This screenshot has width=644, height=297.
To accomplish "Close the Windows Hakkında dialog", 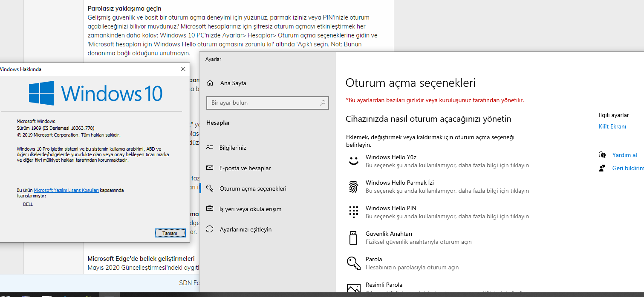I will point(183,69).
